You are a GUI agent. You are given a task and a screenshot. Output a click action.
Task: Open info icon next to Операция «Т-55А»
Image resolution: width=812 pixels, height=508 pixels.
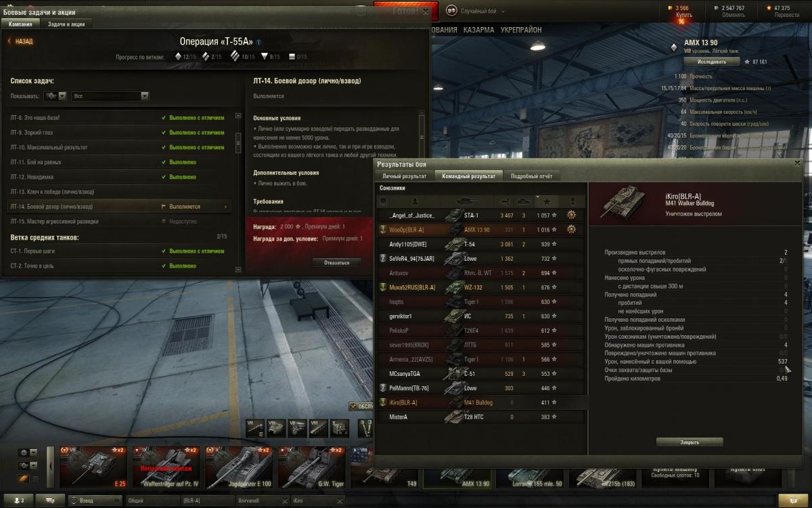pos(258,41)
